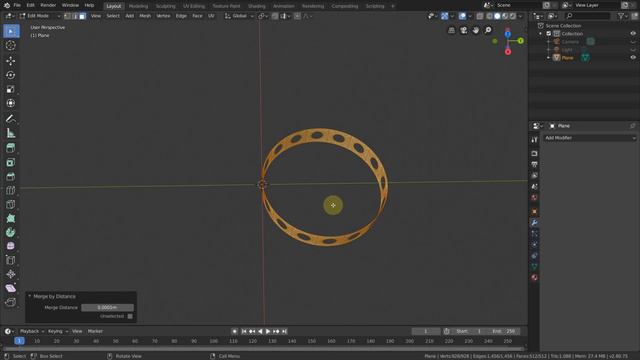Screen dimensions: 640x360
Task: Open the timeline Marker menu
Action: tap(95, 331)
